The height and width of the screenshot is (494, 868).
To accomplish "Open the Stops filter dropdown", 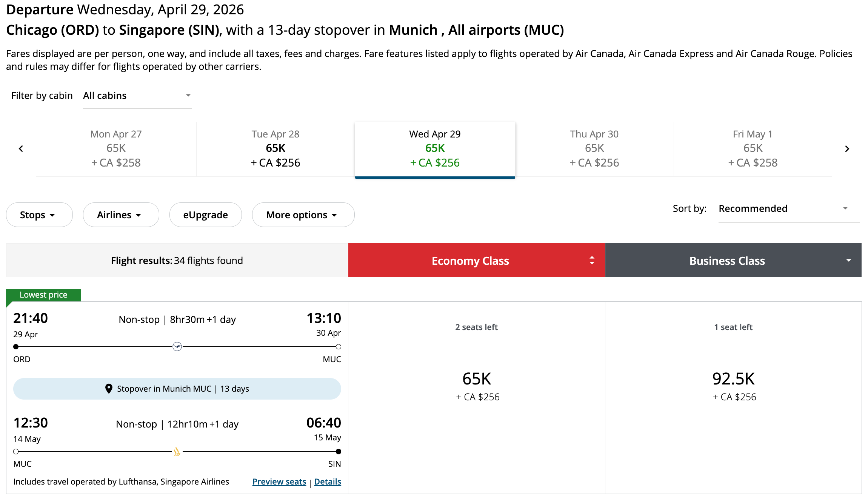I will point(39,215).
